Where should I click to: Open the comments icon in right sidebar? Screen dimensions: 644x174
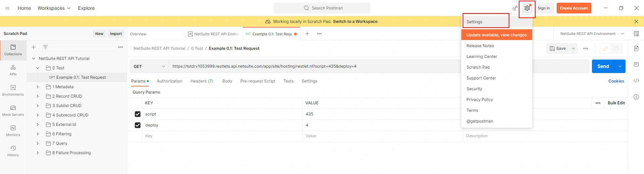pyautogui.click(x=636, y=64)
